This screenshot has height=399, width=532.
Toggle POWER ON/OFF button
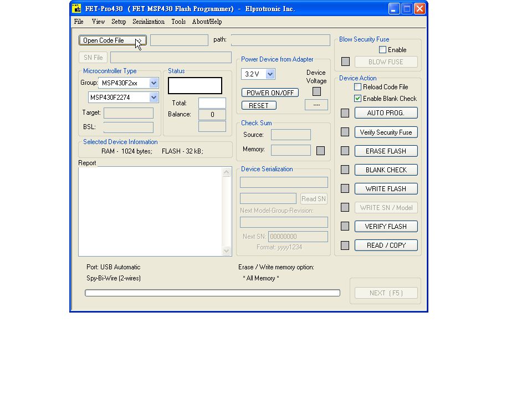(270, 93)
